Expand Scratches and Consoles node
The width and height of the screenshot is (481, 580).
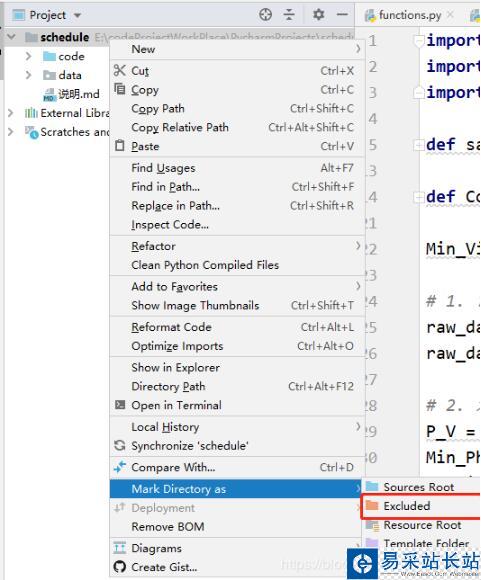click(11, 132)
